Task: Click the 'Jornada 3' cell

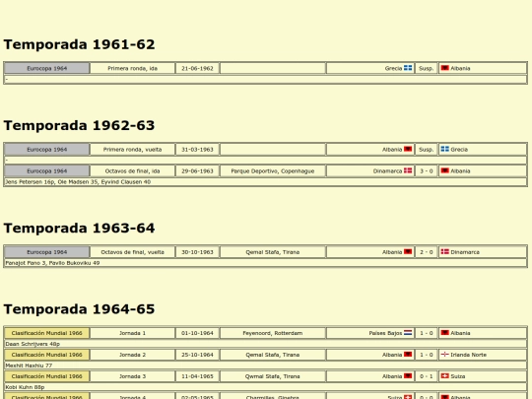Action: click(133, 376)
